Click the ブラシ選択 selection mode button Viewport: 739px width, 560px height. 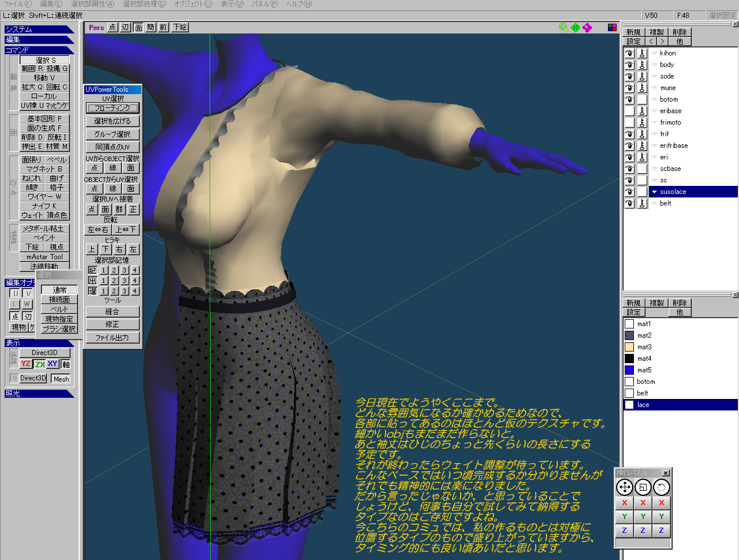click(59, 329)
